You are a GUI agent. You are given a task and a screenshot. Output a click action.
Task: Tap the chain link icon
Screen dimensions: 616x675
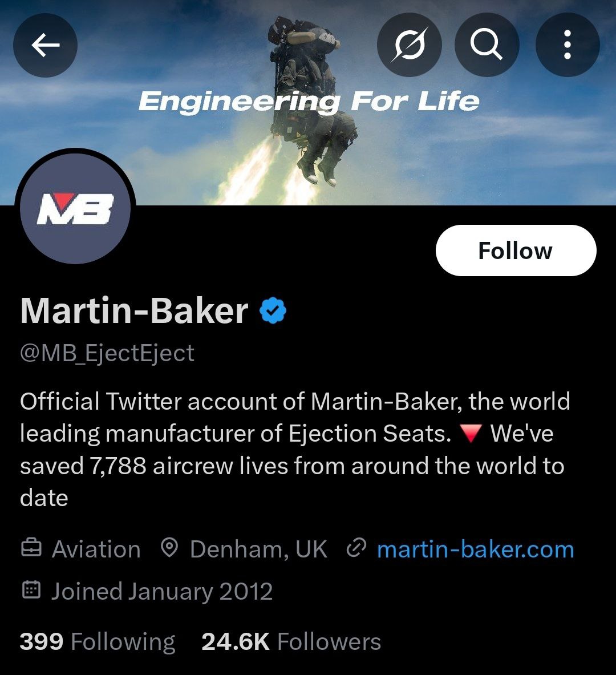point(356,549)
